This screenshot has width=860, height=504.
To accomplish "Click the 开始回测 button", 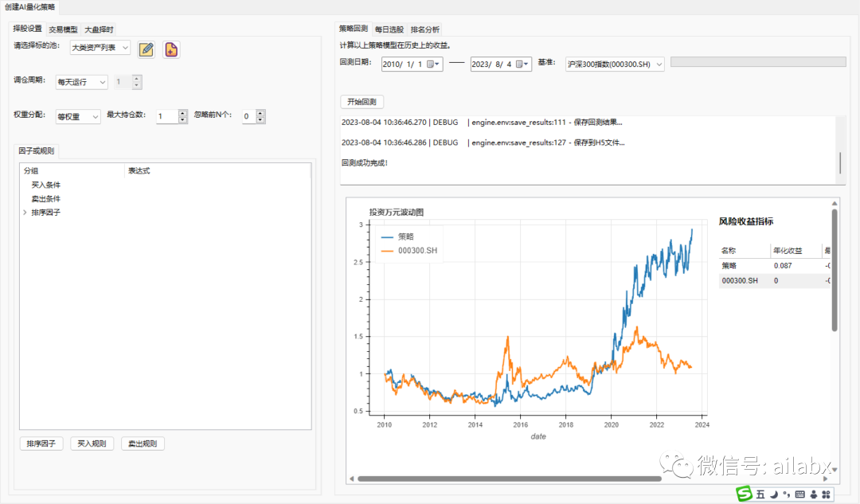I will (x=362, y=101).
